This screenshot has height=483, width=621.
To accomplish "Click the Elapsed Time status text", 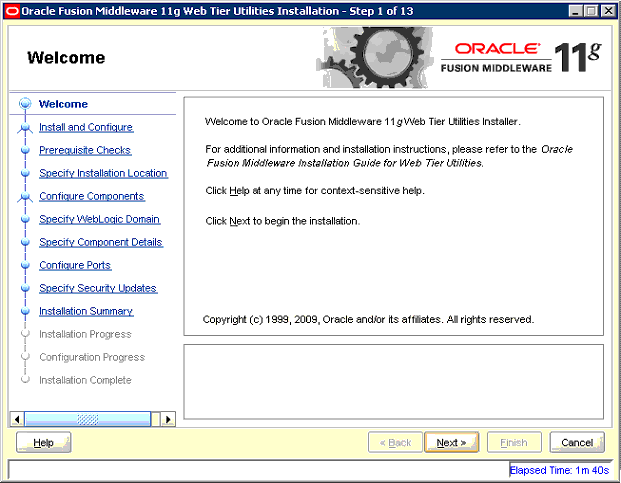I will (559, 470).
